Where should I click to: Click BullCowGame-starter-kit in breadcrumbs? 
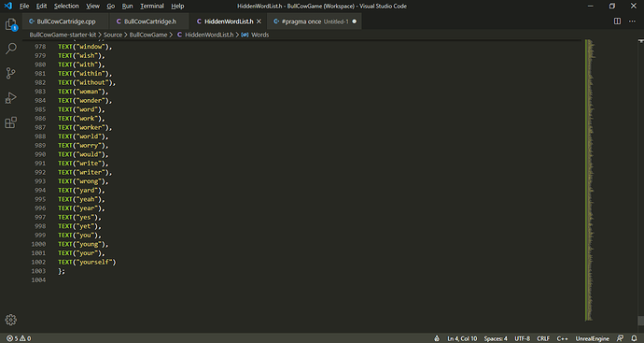click(63, 35)
